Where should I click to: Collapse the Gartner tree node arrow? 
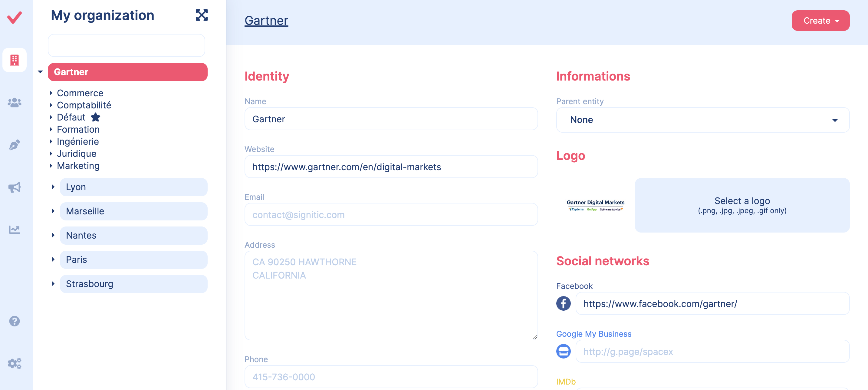[x=41, y=72]
